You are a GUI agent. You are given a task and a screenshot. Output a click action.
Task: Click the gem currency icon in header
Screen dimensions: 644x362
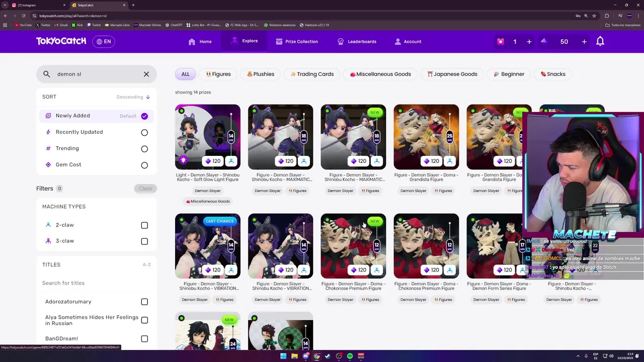(543, 41)
